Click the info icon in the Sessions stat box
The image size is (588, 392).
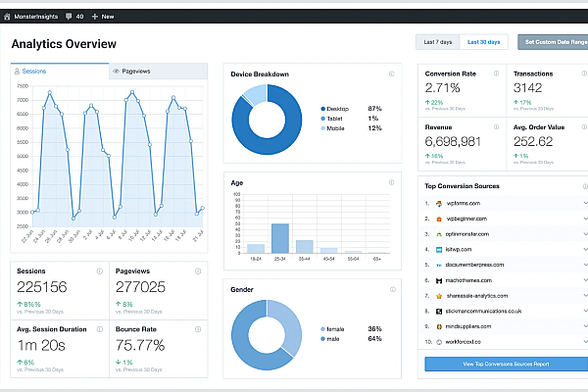pos(100,270)
